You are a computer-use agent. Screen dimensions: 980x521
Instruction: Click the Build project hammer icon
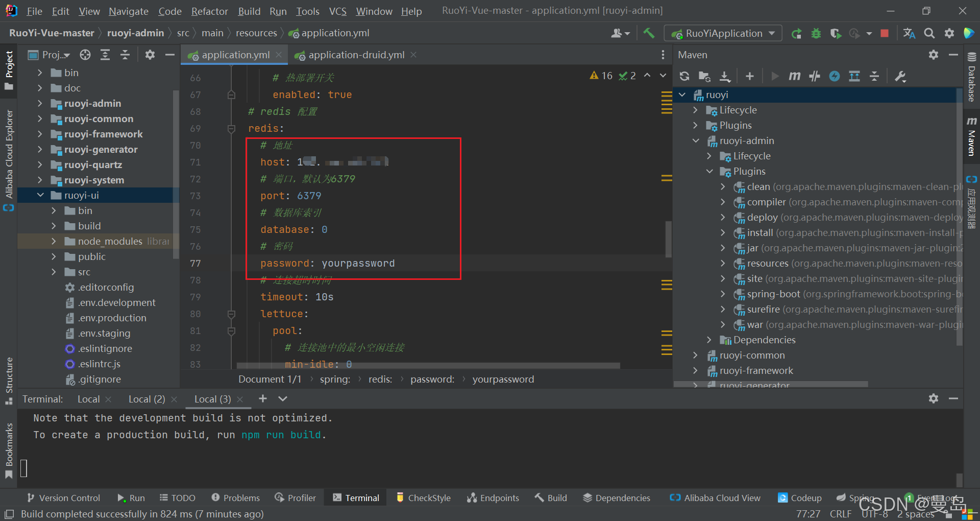tap(649, 33)
